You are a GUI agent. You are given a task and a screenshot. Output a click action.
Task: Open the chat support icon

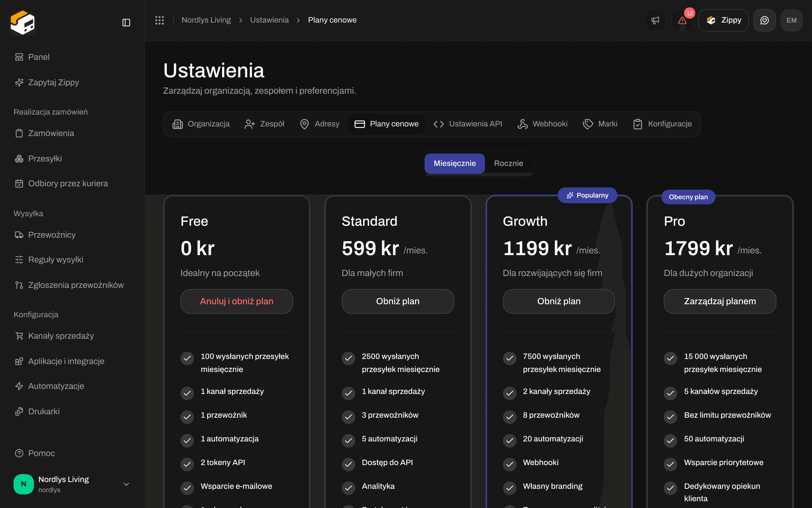764,20
